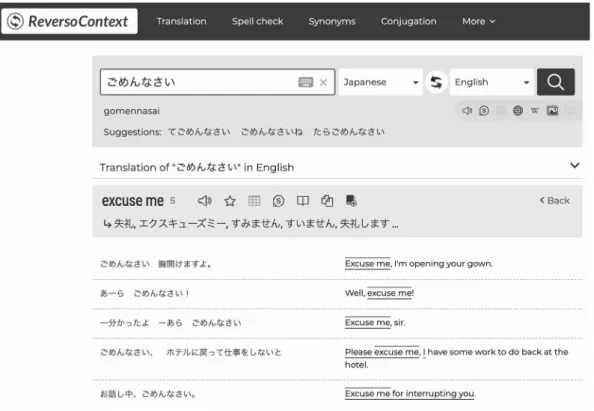Select suggestion てごめんなさい

click(x=199, y=132)
